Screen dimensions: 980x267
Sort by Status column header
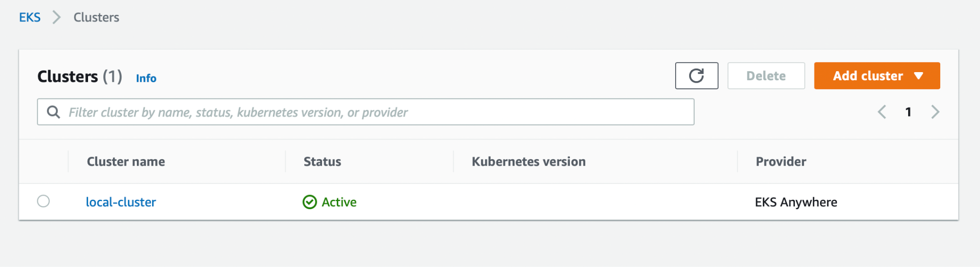coord(322,161)
